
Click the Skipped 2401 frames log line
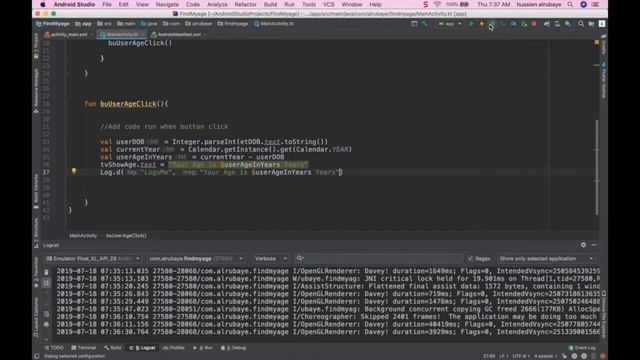(327, 317)
